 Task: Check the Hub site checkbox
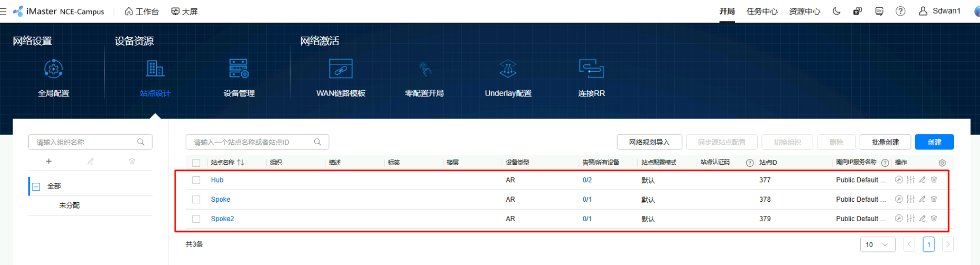(196, 180)
